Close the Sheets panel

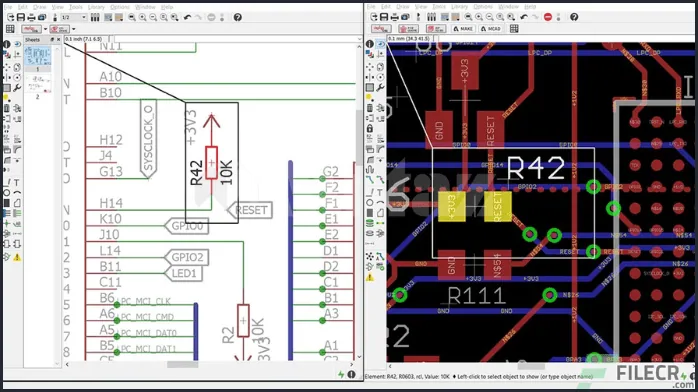point(58,40)
